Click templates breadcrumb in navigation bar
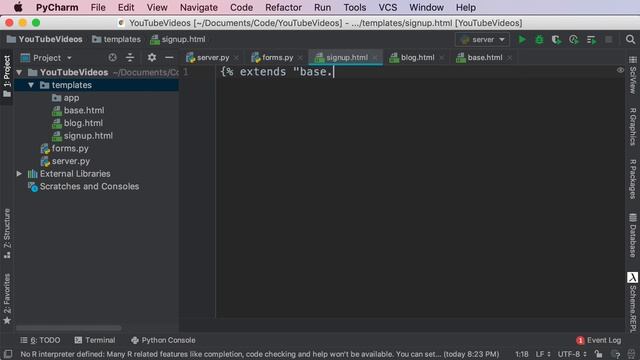The width and height of the screenshot is (640, 360). 116,40
